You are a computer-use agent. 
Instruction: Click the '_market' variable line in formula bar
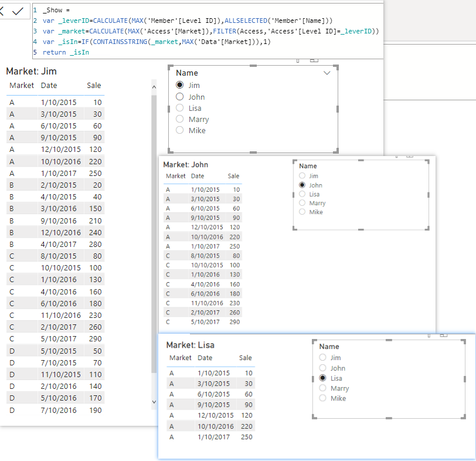pos(210,31)
